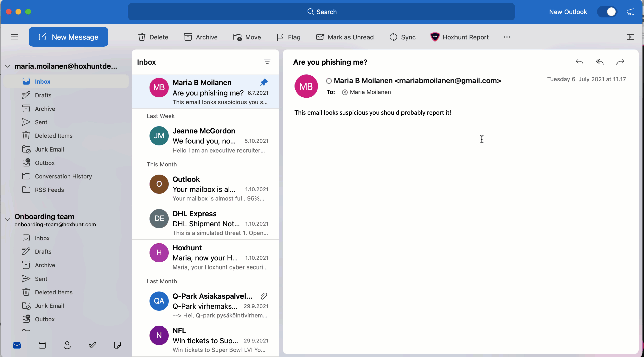Sync the mailbox
The image size is (644, 357).
coord(402,37)
